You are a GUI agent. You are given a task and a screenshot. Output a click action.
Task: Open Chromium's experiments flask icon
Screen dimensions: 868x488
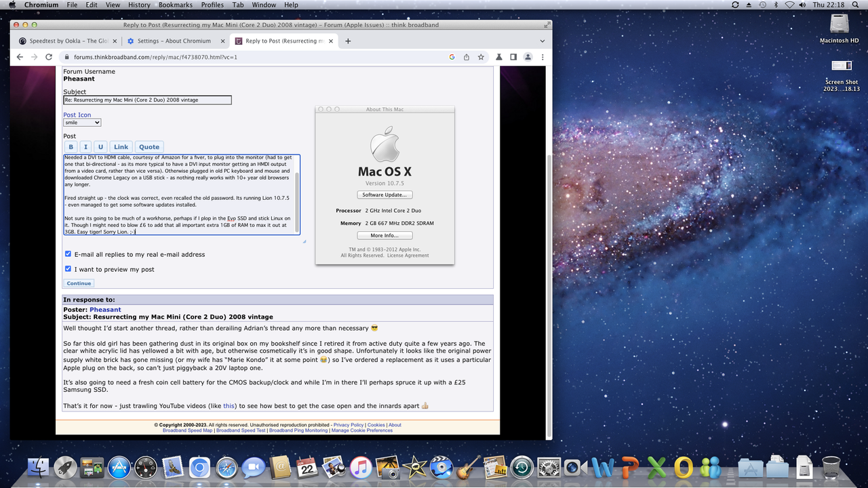pyautogui.click(x=500, y=57)
